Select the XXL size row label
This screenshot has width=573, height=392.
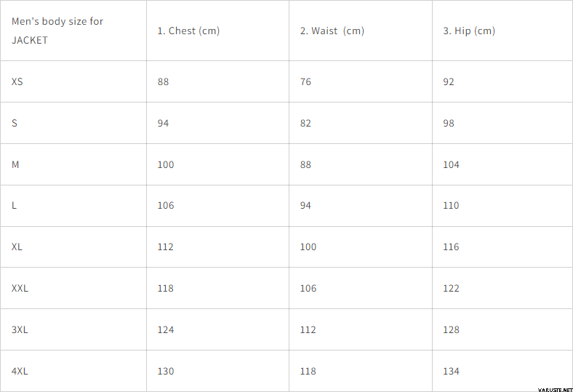(20, 288)
